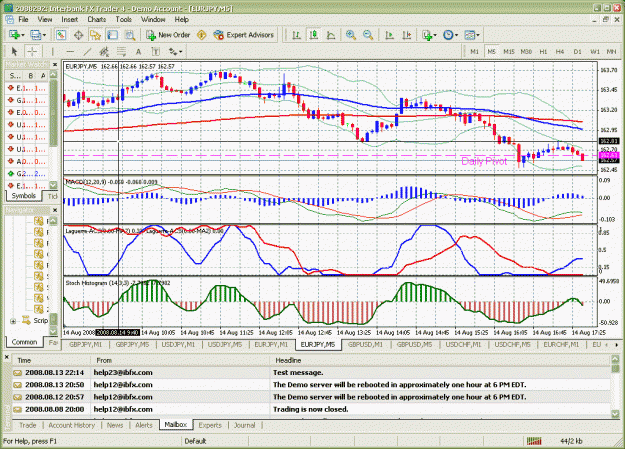Sort mailbox by Headline column
Viewport: 625px width, 449px height.
pos(440,360)
